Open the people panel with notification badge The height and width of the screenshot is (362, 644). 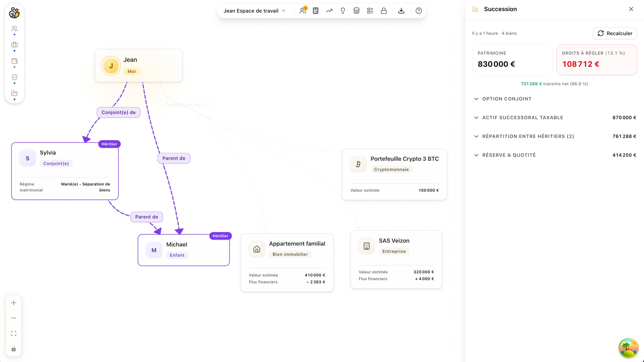303,11
